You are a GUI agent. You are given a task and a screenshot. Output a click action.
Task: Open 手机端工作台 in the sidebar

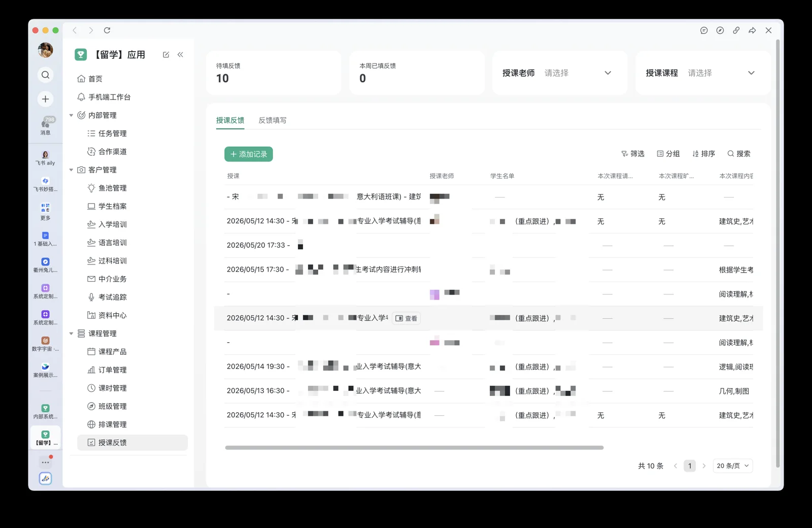click(104, 97)
